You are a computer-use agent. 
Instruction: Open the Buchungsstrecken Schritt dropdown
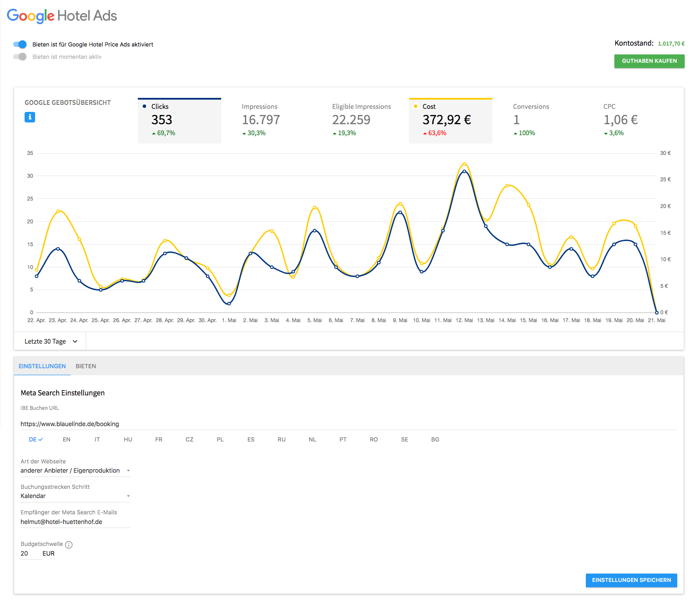pos(75,496)
